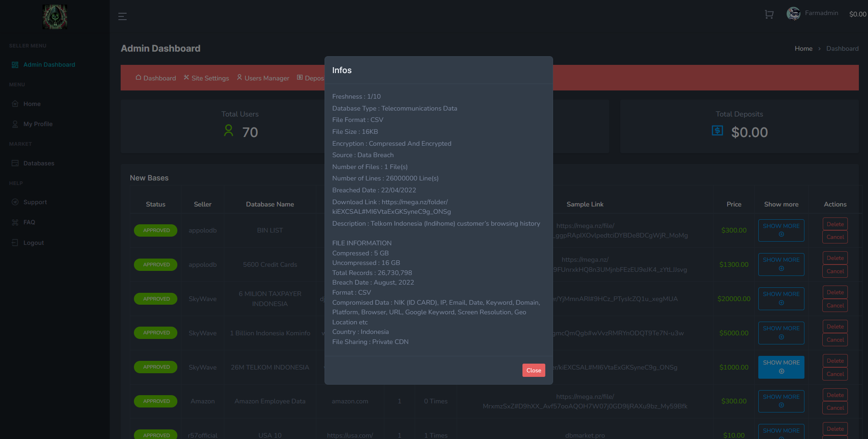Show more for 1 Billion Indonesia Kominfo
This screenshot has width=868, height=439.
click(781, 333)
